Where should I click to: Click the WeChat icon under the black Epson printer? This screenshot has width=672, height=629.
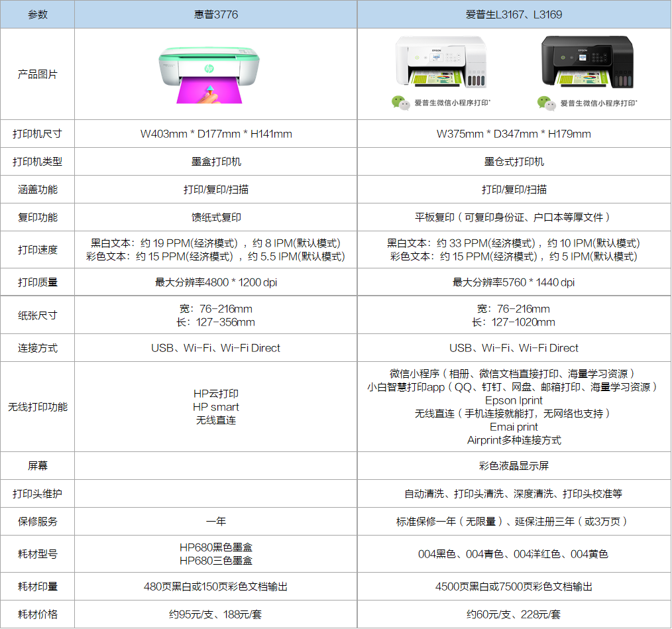pos(547,103)
